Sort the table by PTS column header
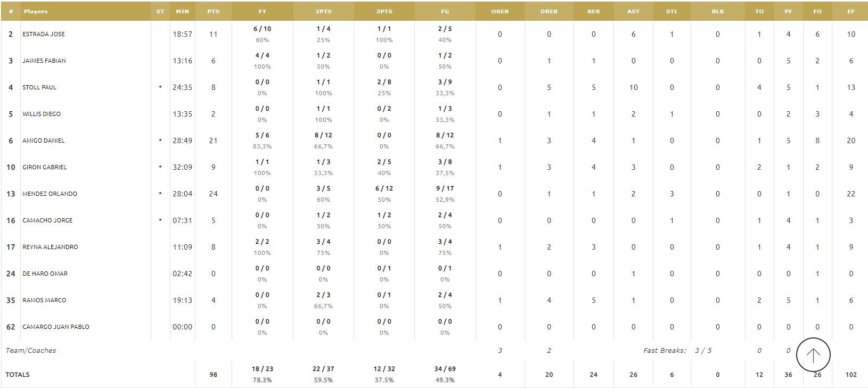 pyautogui.click(x=213, y=11)
